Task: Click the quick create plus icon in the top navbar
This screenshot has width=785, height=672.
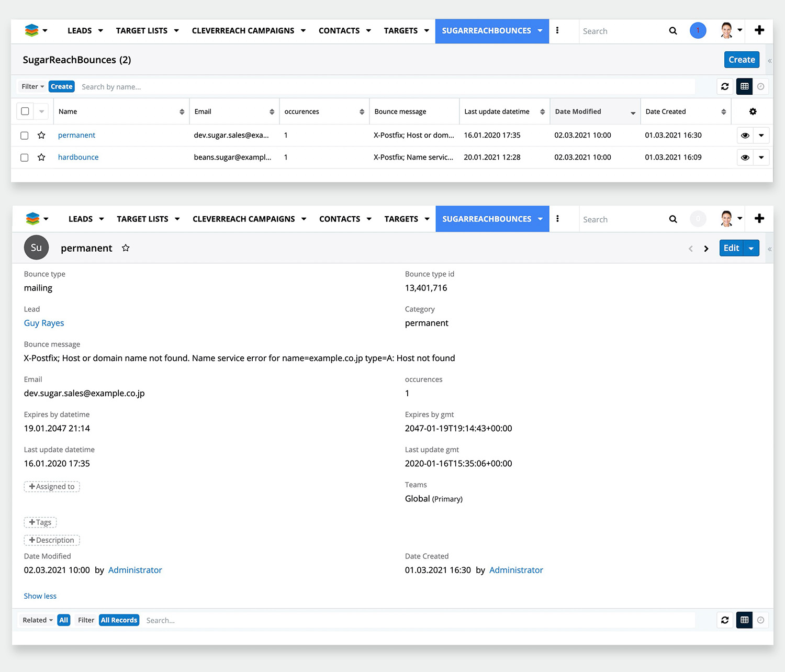Action: point(759,30)
